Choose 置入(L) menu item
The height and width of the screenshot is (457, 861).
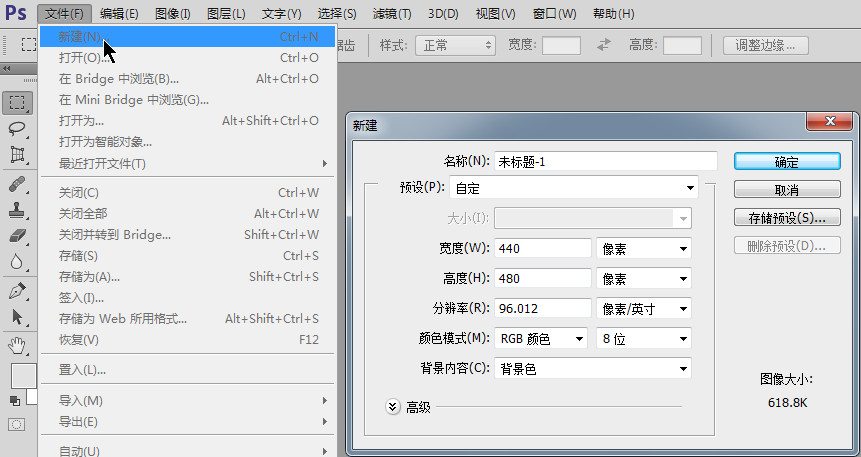187,370
